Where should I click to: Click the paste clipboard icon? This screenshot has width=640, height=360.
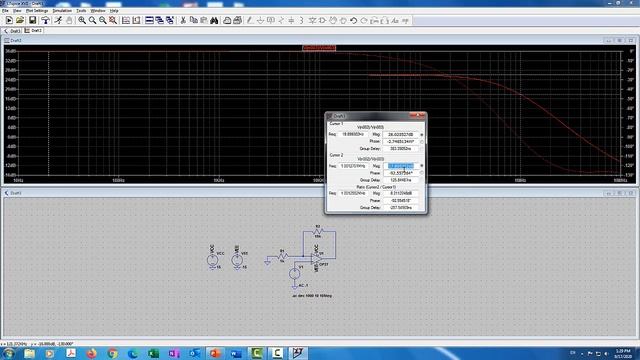204,20
